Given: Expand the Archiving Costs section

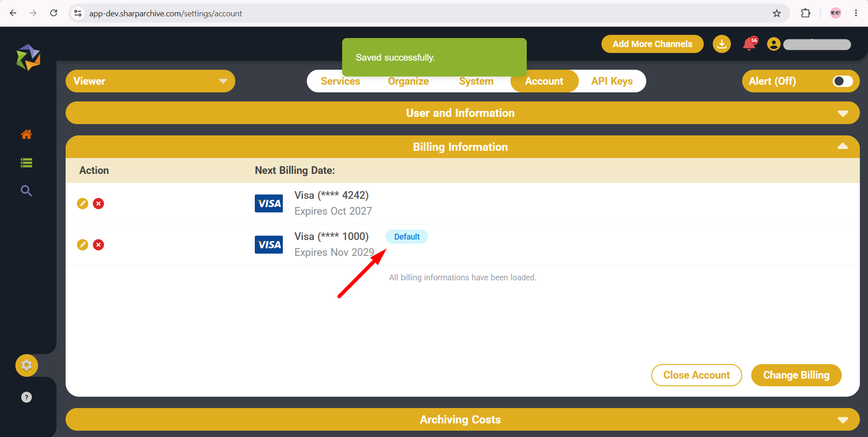Looking at the screenshot, I should (463, 419).
